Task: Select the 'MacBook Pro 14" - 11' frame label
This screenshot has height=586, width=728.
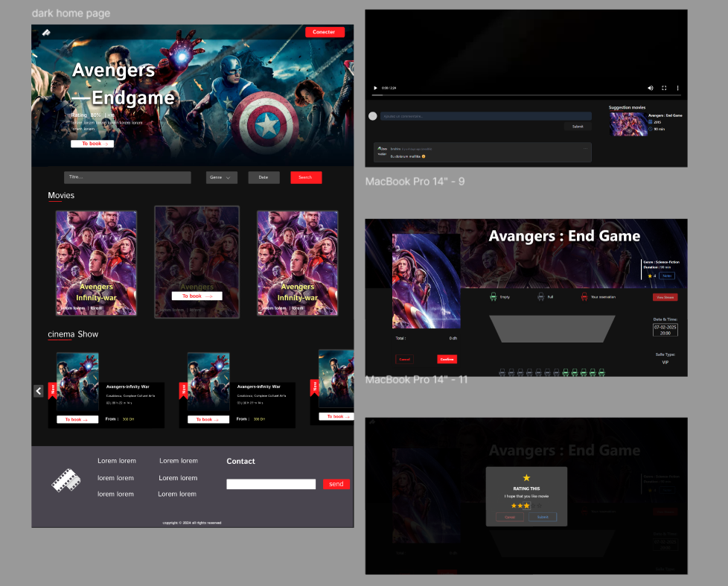Action: pyautogui.click(x=416, y=380)
